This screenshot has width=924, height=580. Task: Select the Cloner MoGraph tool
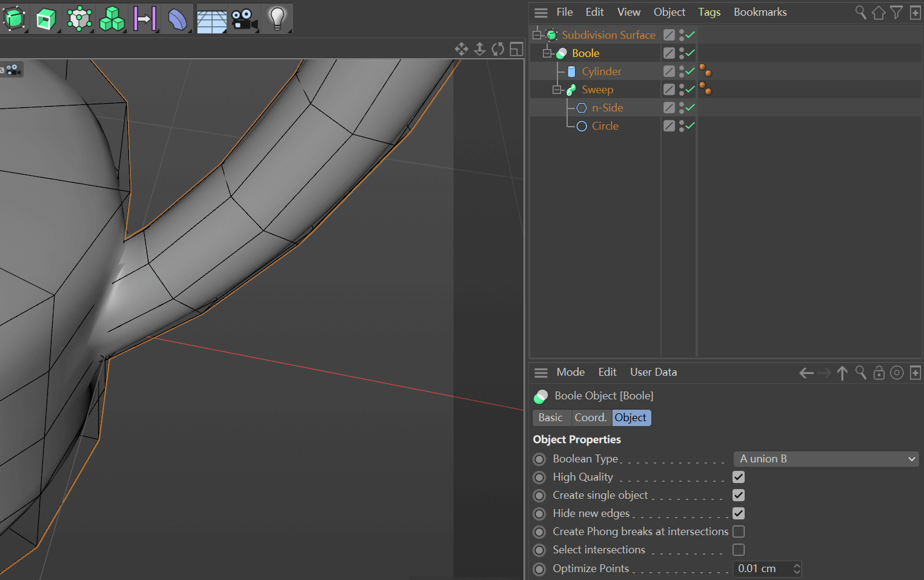pos(112,19)
